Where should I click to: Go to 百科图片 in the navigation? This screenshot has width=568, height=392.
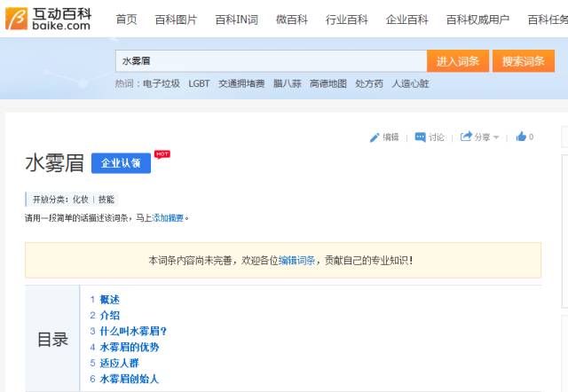176,20
